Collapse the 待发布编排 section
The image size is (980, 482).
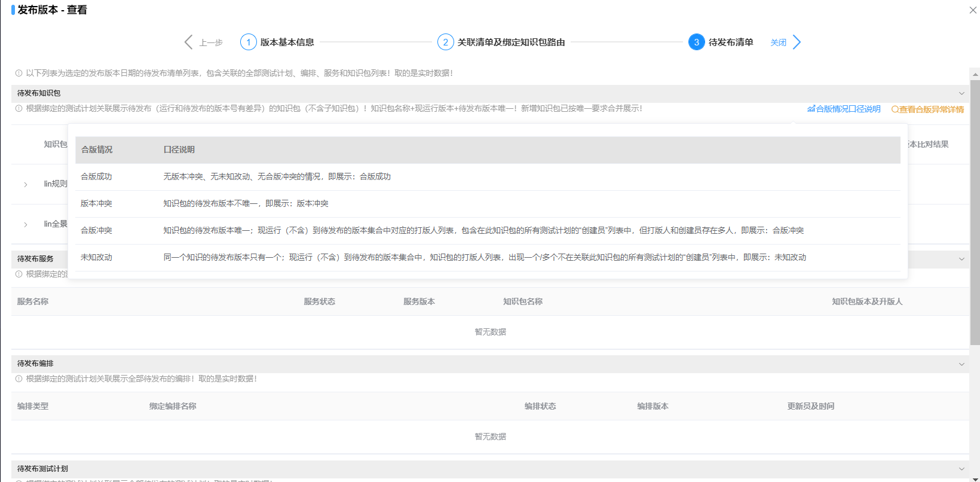point(961,364)
